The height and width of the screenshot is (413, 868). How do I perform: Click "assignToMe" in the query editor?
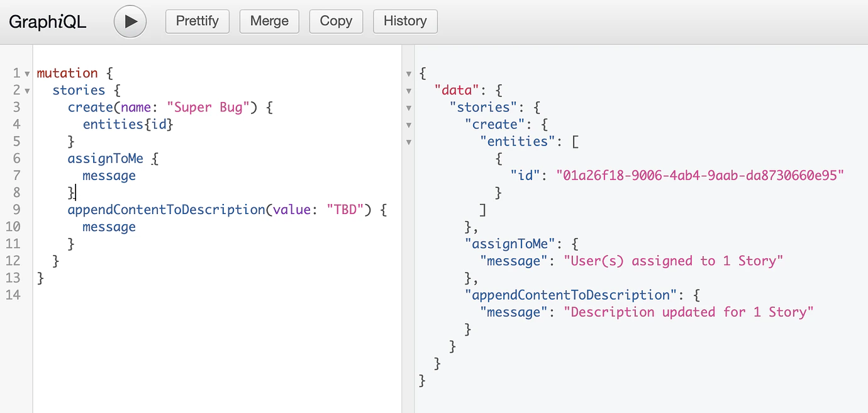[106, 158]
